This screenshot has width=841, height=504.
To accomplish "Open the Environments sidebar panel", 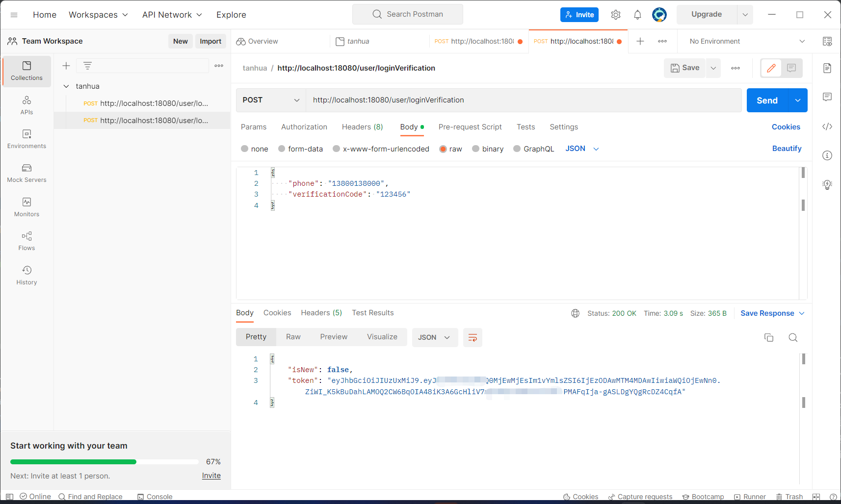I will point(26,139).
